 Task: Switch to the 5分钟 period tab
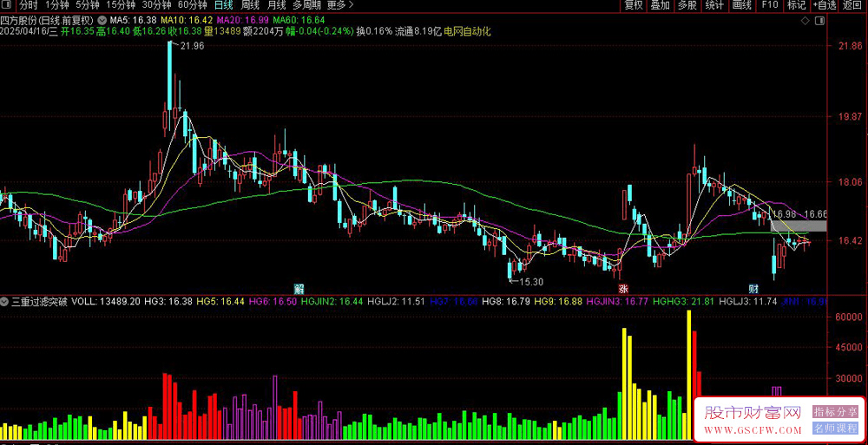click(x=88, y=5)
